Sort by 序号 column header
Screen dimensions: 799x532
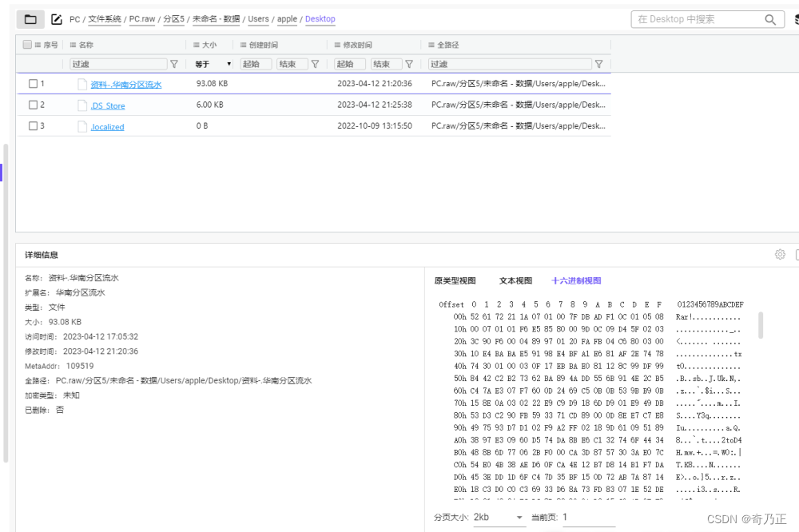pyautogui.click(x=50, y=45)
